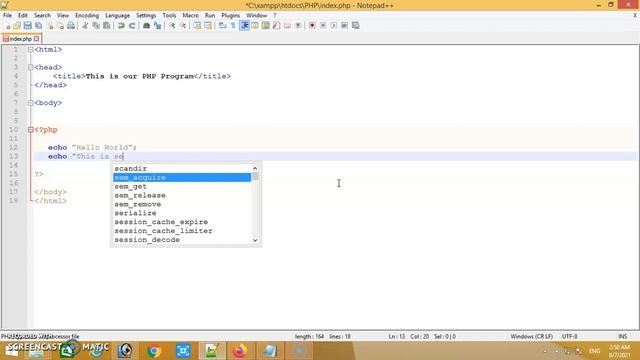This screenshot has width=640, height=360.
Task: Click the Paste toolbar icon
Action: tap(107, 25)
